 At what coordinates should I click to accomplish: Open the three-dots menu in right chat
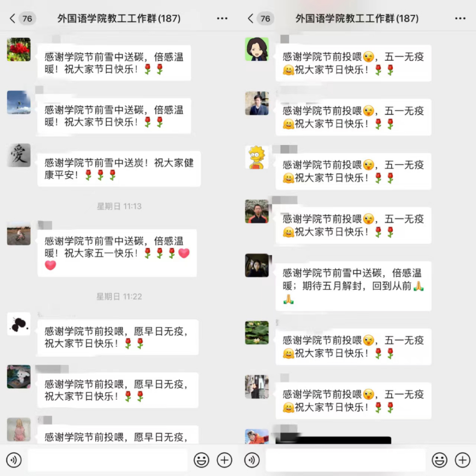point(460,19)
